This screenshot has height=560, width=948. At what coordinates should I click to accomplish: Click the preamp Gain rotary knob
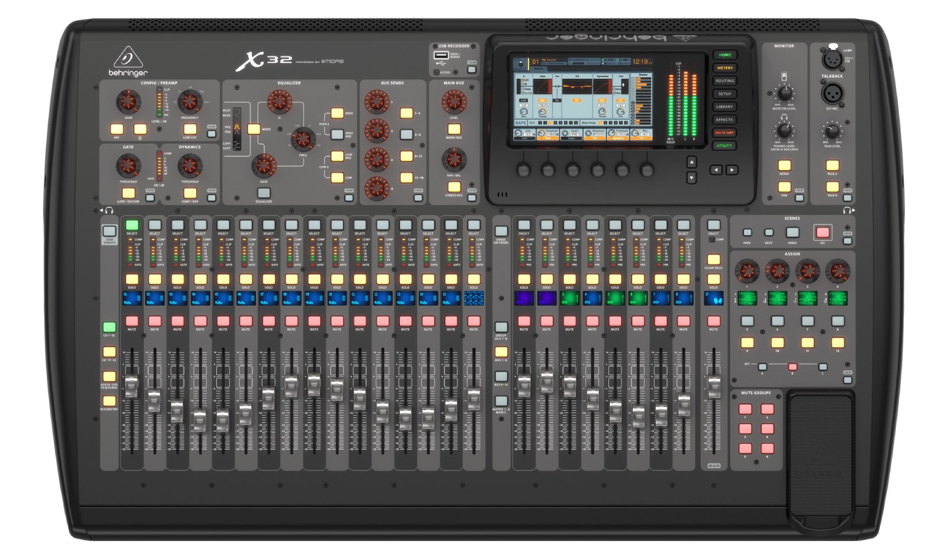pos(128,103)
